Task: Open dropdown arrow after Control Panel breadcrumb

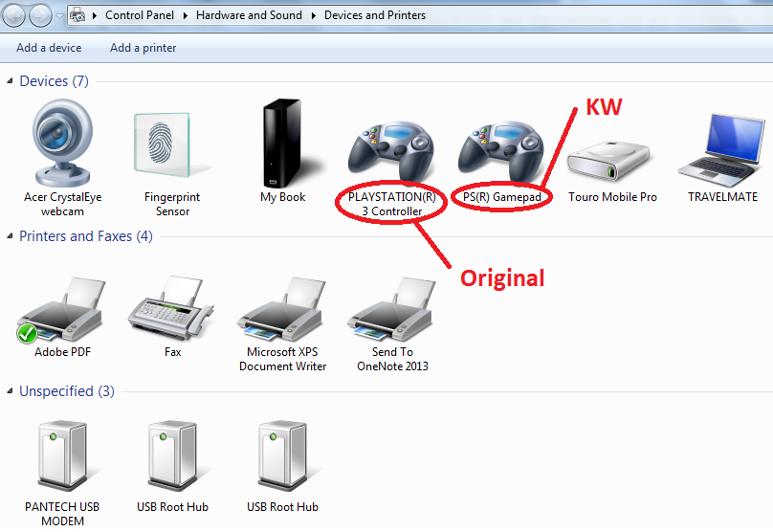Action: [x=186, y=15]
